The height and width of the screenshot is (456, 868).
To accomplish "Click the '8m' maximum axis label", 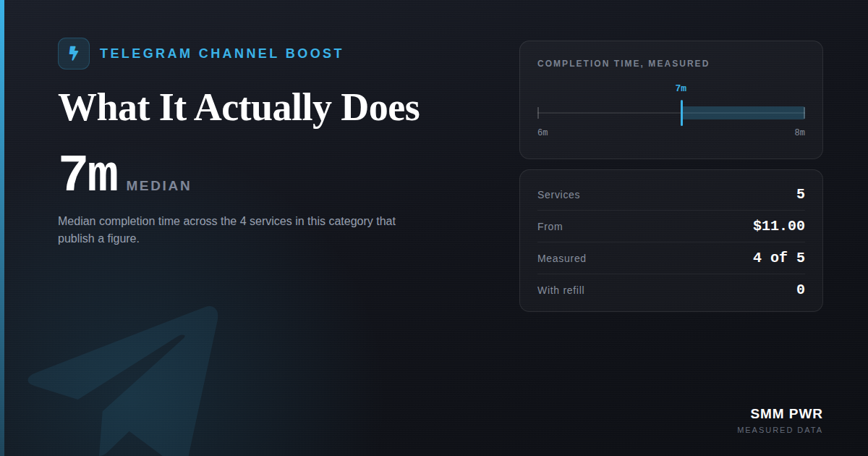I will tap(799, 132).
